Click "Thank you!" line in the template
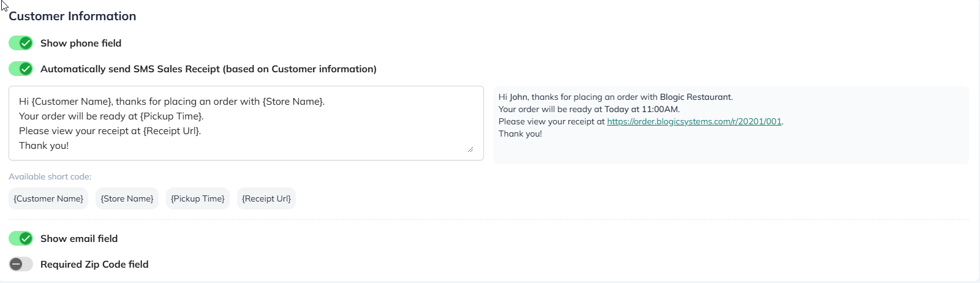 43,145
